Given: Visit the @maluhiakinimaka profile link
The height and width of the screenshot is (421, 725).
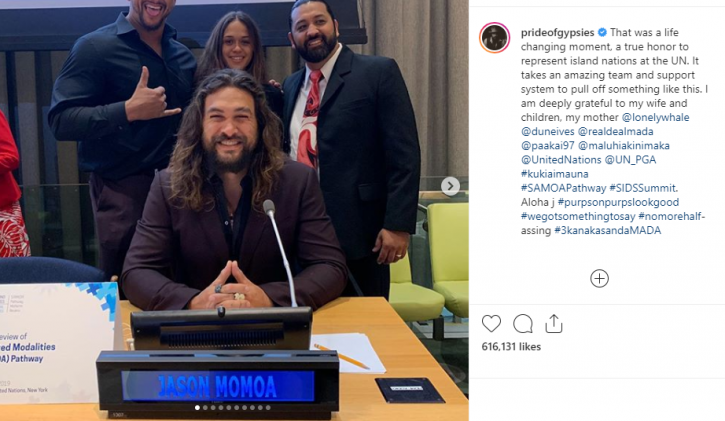Looking at the screenshot, I should click(x=624, y=146).
